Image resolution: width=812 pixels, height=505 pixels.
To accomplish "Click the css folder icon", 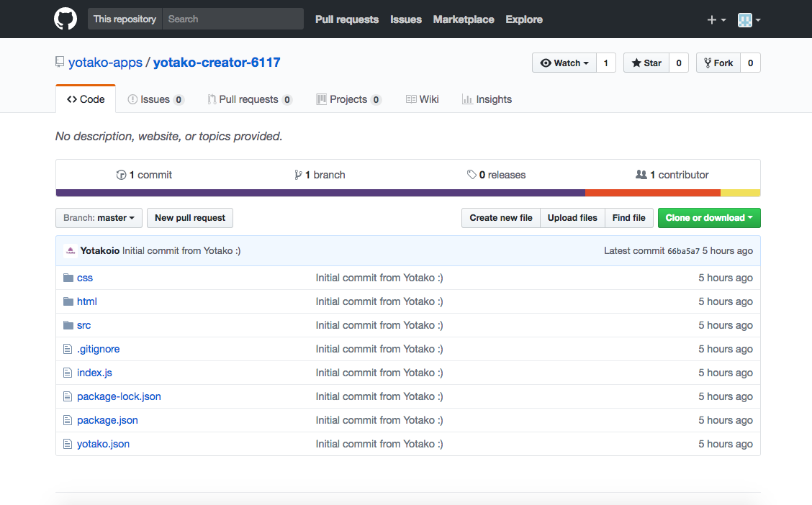I will (68, 278).
